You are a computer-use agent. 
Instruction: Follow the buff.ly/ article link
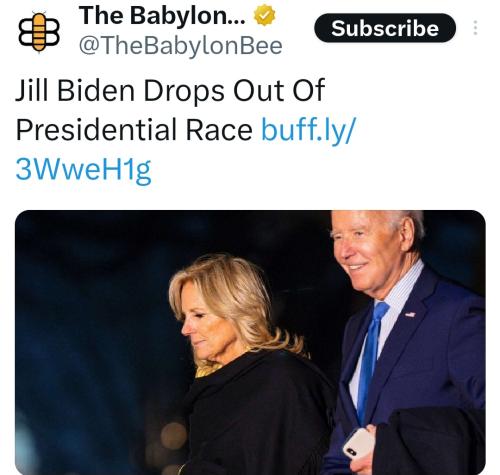[x=309, y=130]
